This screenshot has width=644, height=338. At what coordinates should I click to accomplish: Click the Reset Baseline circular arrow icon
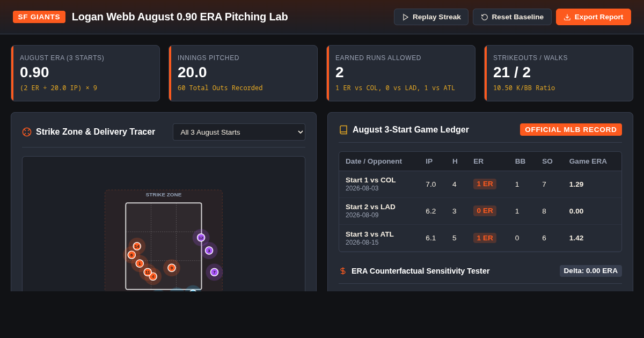[485, 17]
